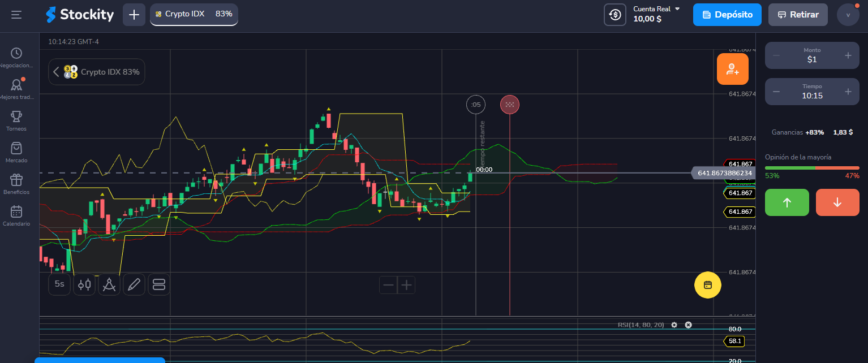
Task: Open the hamburger main menu
Action: pos(16,15)
